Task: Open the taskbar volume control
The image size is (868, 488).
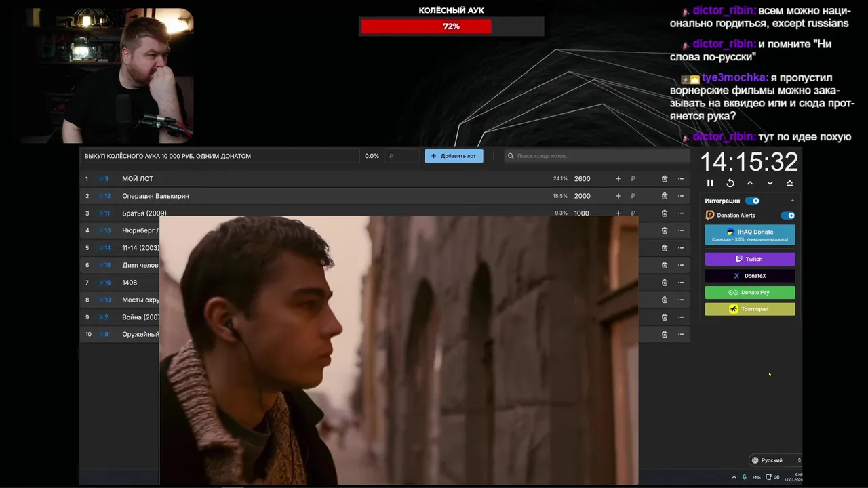Action: click(x=776, y=477)
